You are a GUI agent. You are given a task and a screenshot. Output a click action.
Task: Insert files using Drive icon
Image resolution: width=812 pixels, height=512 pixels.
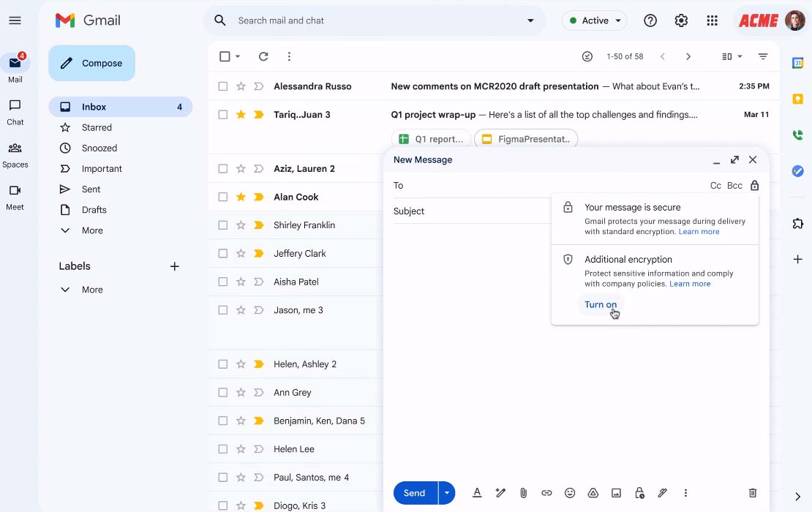[593, 493]
